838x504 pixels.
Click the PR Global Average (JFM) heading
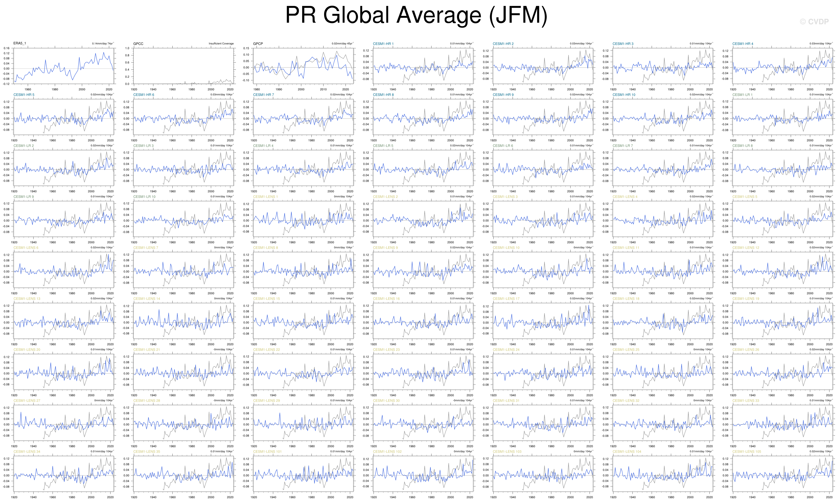click(x=416, y=15)
